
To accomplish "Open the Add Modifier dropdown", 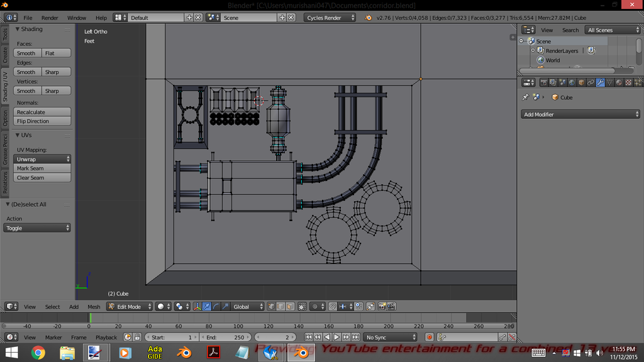I will (580, 114).
